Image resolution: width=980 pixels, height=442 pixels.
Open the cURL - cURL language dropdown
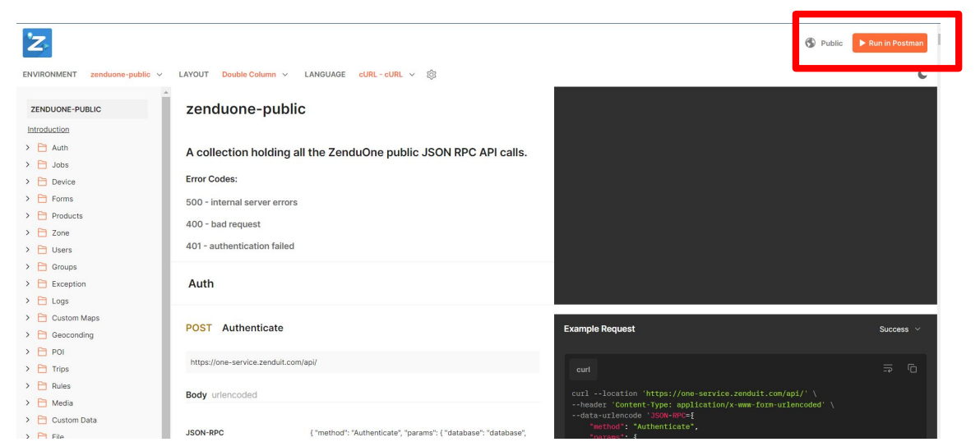387,74
